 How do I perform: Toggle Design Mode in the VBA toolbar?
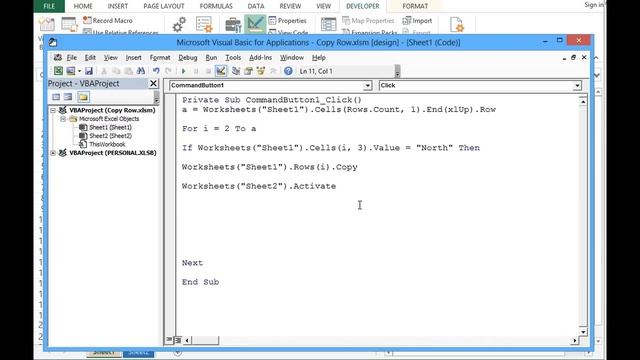[221, 71]
